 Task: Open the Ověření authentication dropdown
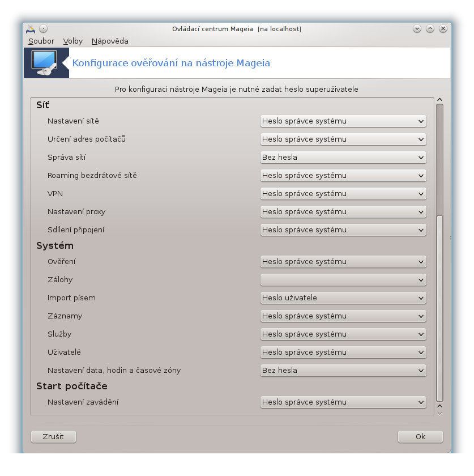(x=343, y=262)
